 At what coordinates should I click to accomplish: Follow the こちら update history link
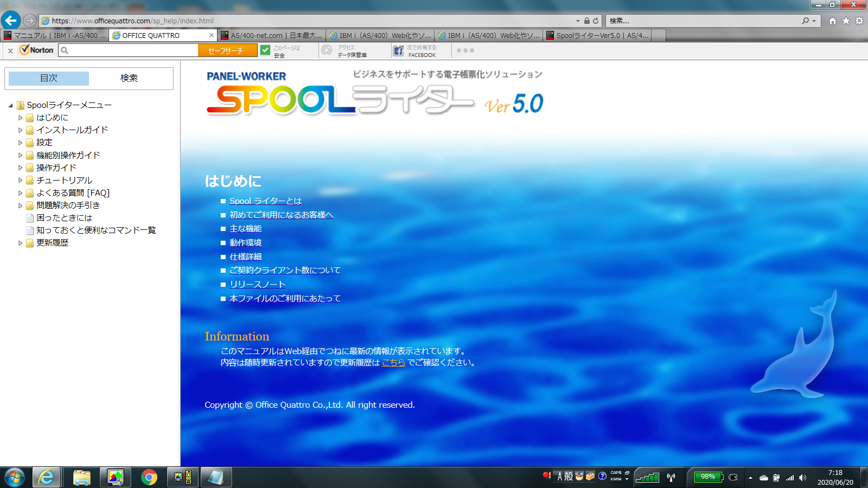tap(393, 362)
